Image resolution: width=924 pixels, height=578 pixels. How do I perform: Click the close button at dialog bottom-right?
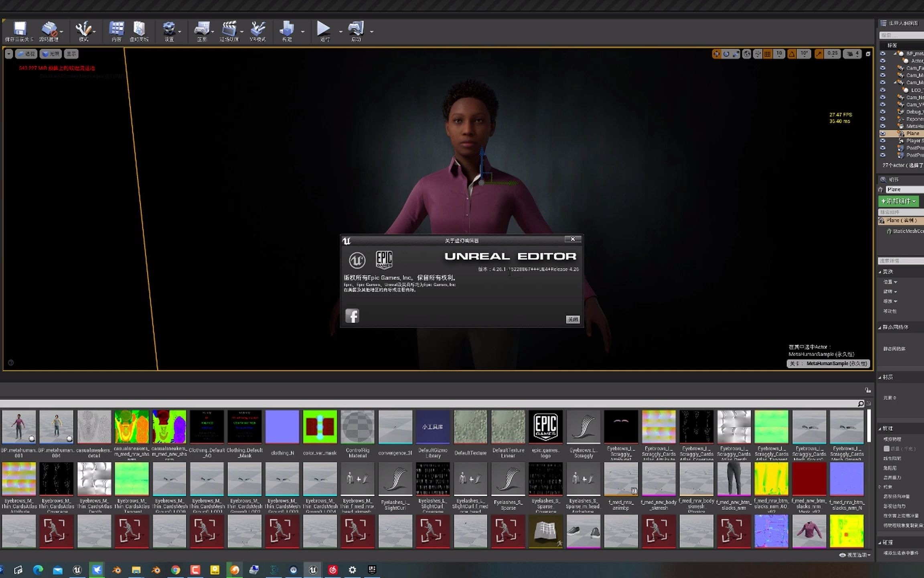click(x=572, y=320)
